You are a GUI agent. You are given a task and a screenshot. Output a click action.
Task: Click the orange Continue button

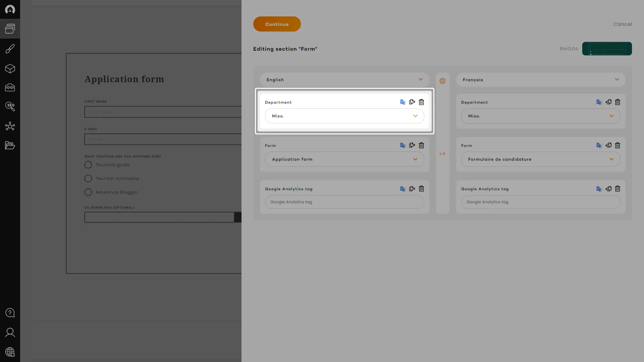pyautogui.click(x=277, y=24)
